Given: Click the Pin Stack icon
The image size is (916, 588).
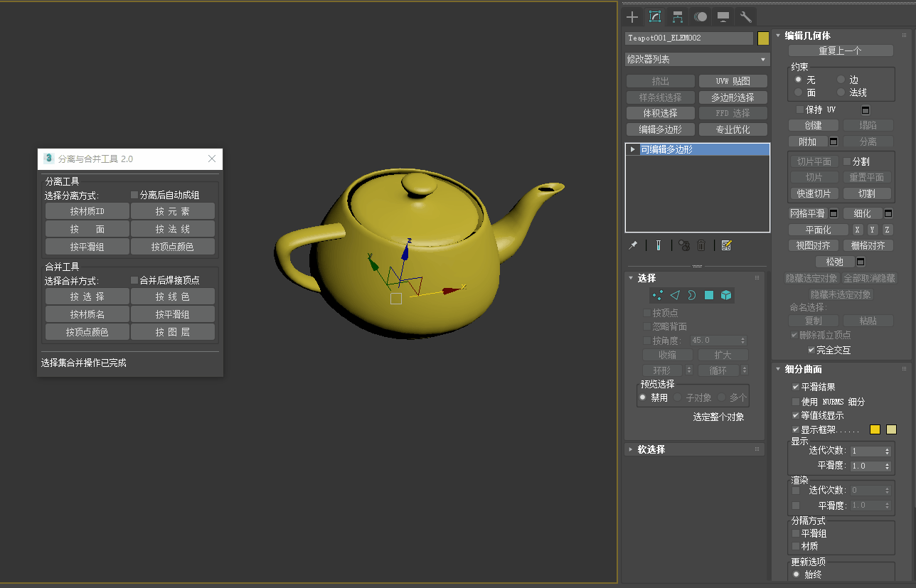Looking at the screenshot, I should coord(633,245).
